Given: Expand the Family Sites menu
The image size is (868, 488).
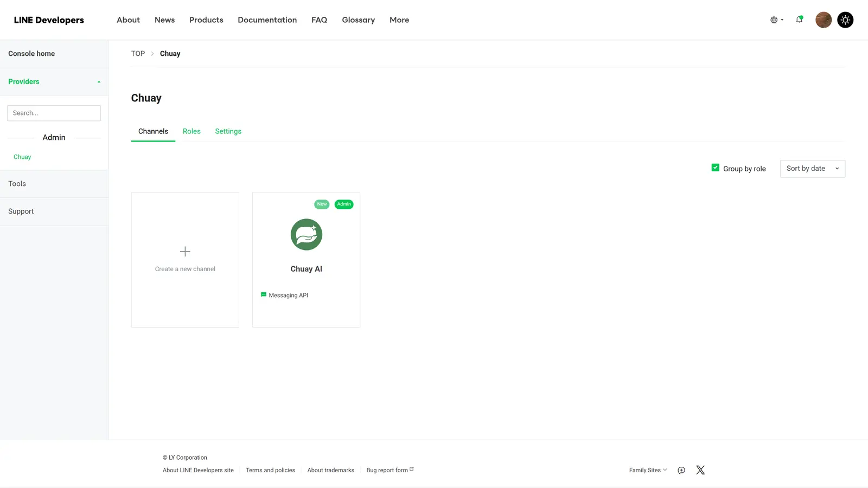Looking at the screenshot, I should pos(648,470).
